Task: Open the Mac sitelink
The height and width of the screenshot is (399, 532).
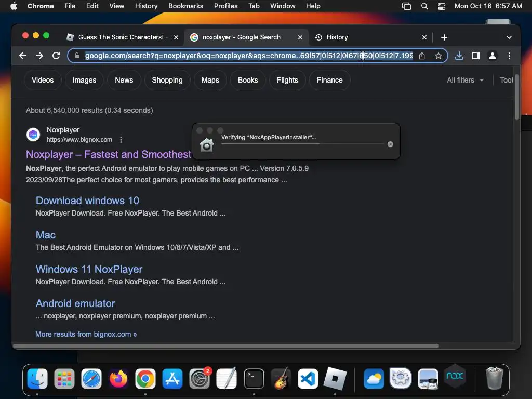Action: pos(46,235)
